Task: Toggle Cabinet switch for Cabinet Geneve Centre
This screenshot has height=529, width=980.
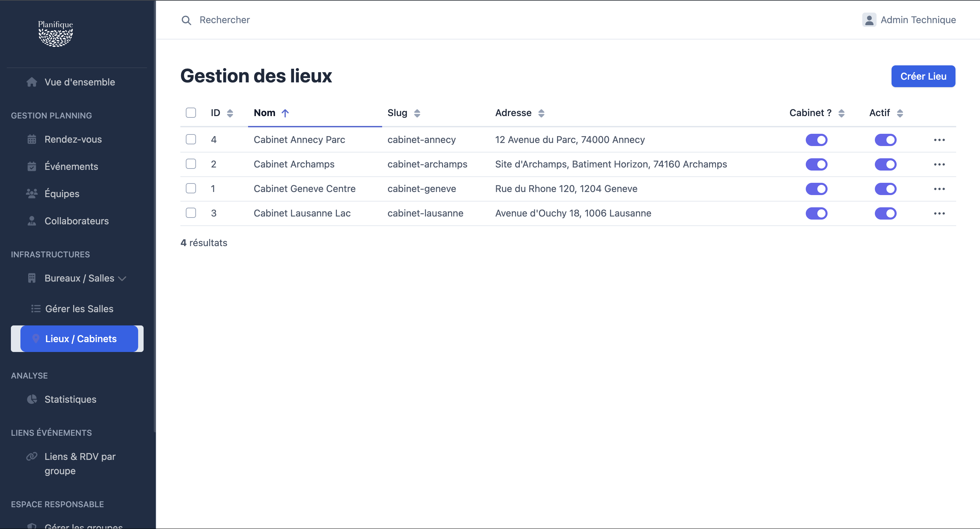Action: tap(816, 189)
